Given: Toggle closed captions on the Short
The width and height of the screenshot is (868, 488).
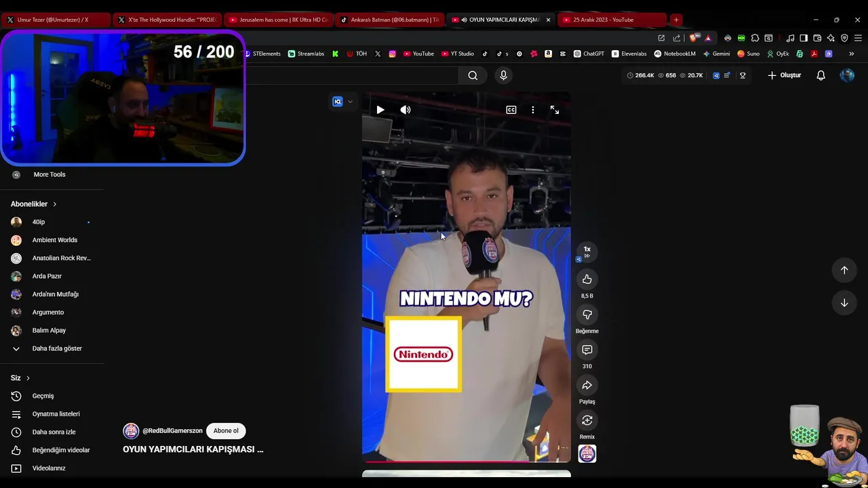Looking at the screenshot, I should click(x=511, y=110).
